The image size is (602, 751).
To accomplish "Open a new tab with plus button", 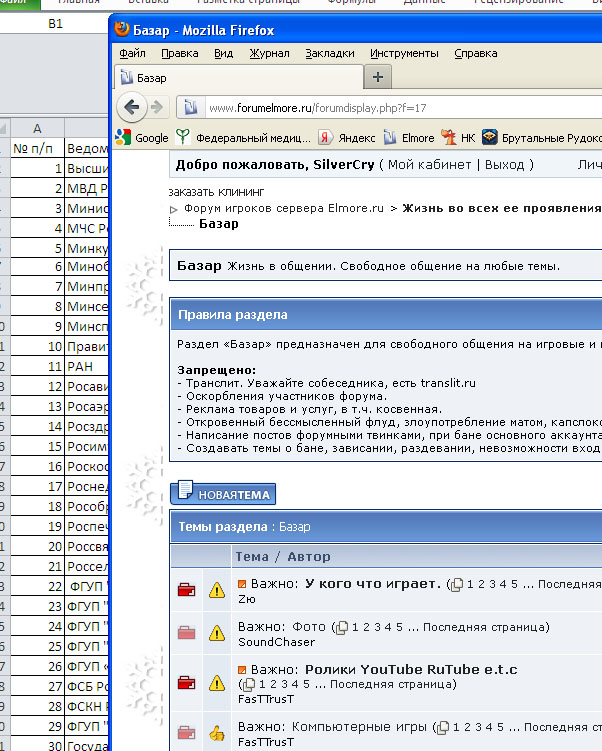I will click(x=377, y=77).
